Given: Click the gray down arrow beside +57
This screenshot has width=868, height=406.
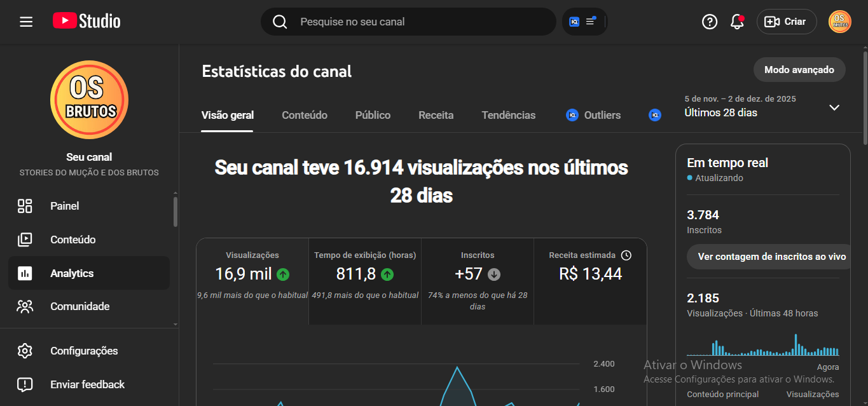Looking at the screenshot, I should point(494,274).
